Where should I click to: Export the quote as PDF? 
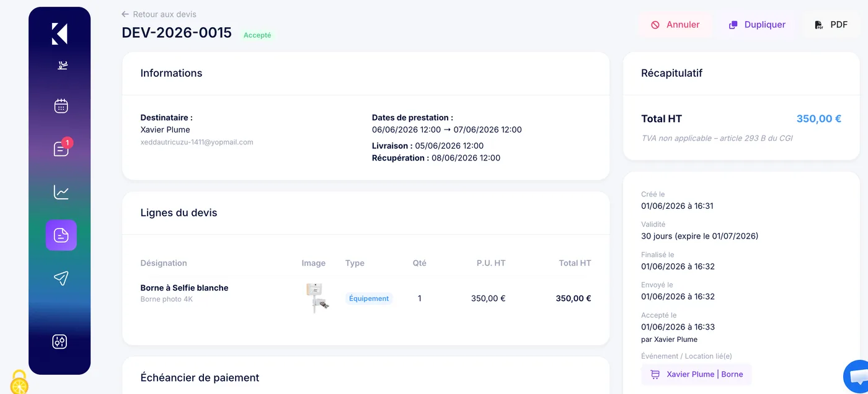point(831,25)
